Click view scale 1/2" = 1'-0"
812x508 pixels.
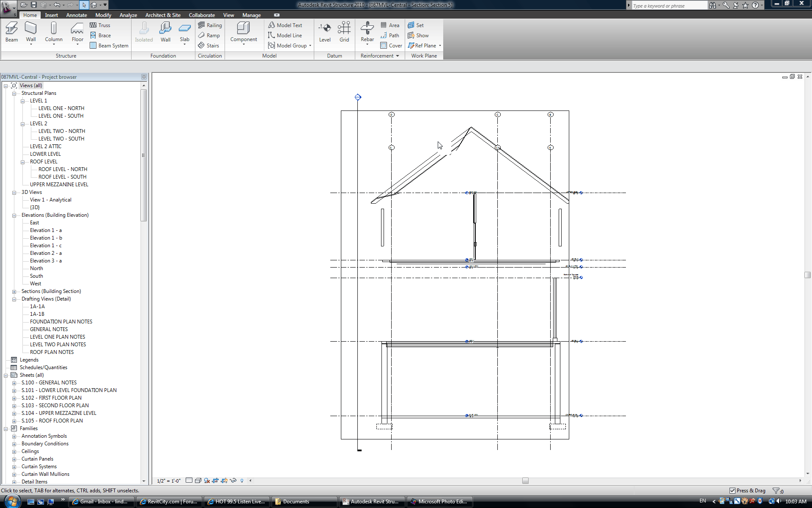(169, 481)
